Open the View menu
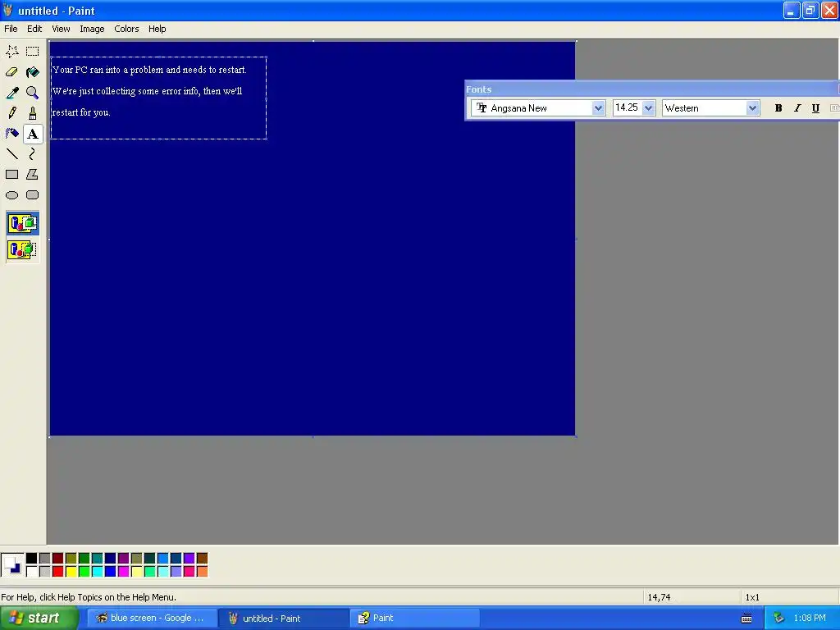The image size is (840, 630). (61, 29)
